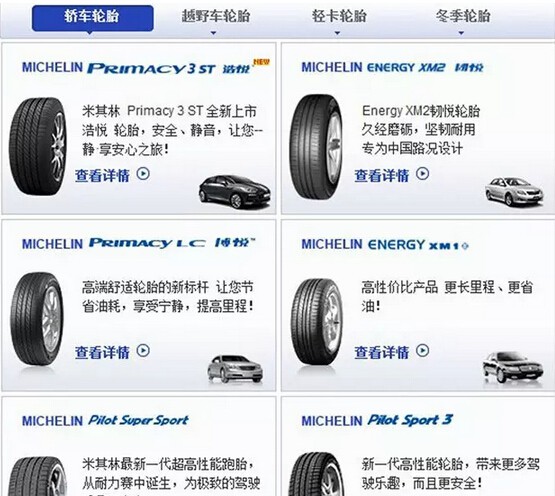This screenshot has height=496, width=555.
Task: Open the MICHELIN Pilot Sport 3 heading
Action: 377,421
